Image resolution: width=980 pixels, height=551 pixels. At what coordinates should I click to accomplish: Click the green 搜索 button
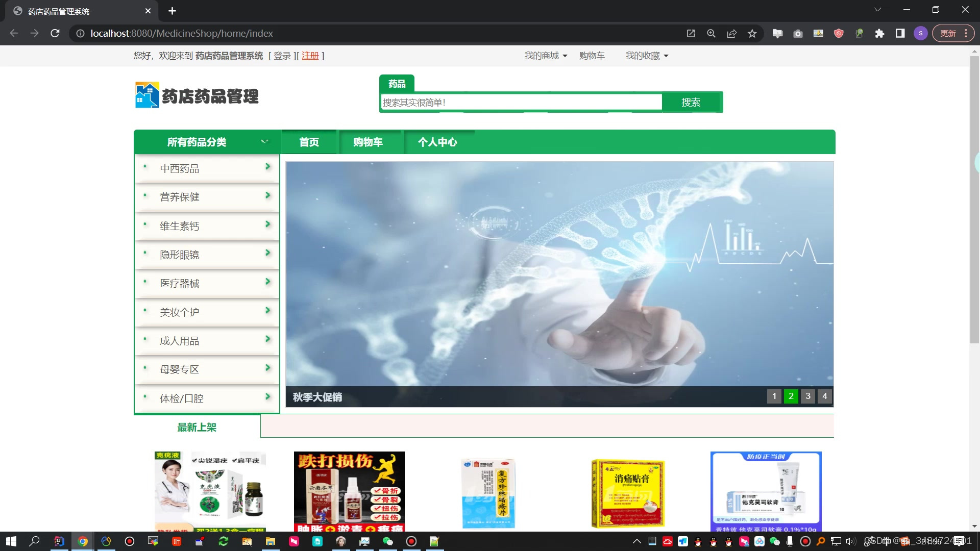click(x=691, y=103)
